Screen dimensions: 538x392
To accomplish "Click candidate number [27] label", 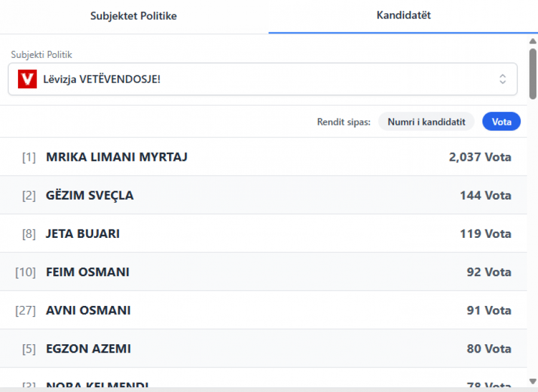I will point(26,310).
